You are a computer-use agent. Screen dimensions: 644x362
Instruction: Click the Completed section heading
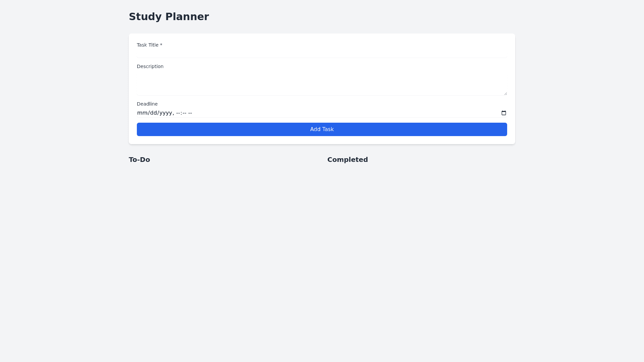(347, 160)
